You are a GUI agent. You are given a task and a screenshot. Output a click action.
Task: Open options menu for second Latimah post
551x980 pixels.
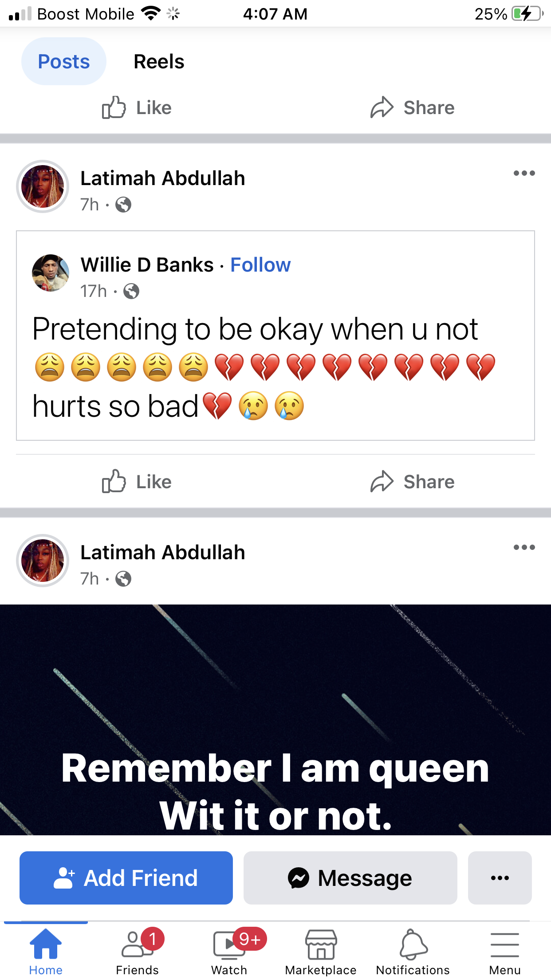pos(524,547)
